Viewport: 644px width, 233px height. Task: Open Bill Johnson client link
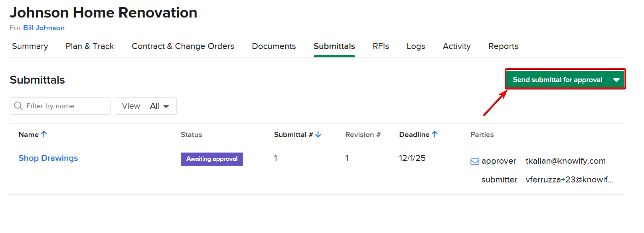click(44, 28)
